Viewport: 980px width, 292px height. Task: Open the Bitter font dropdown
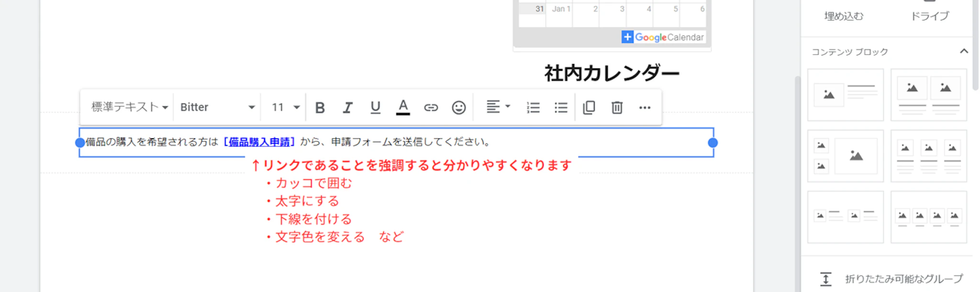217,107
